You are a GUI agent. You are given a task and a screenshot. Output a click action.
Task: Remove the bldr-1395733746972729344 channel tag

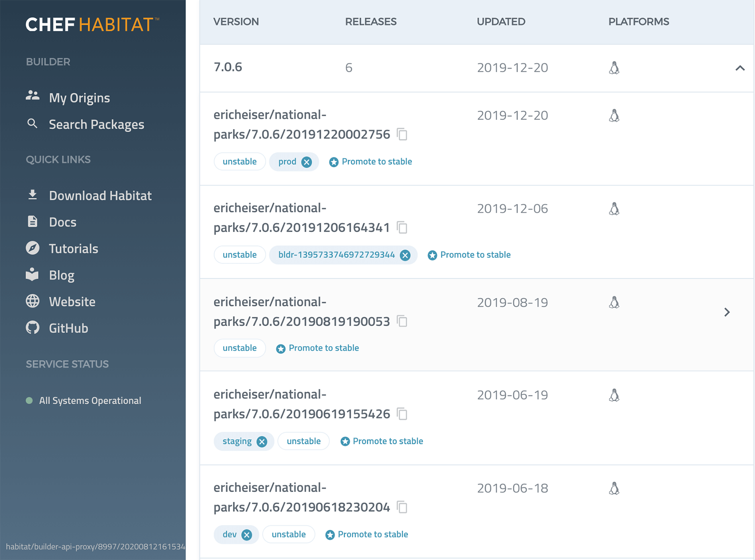[x=405, y=255]
